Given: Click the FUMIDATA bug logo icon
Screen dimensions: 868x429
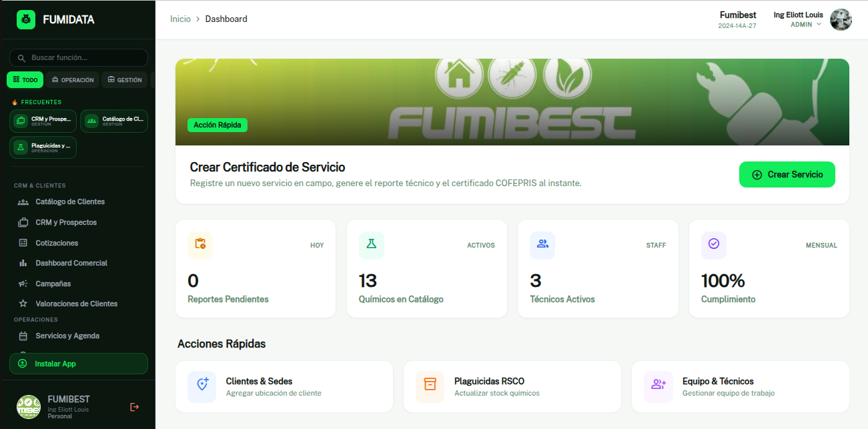Looking at the screenshot, I should 26,19.
